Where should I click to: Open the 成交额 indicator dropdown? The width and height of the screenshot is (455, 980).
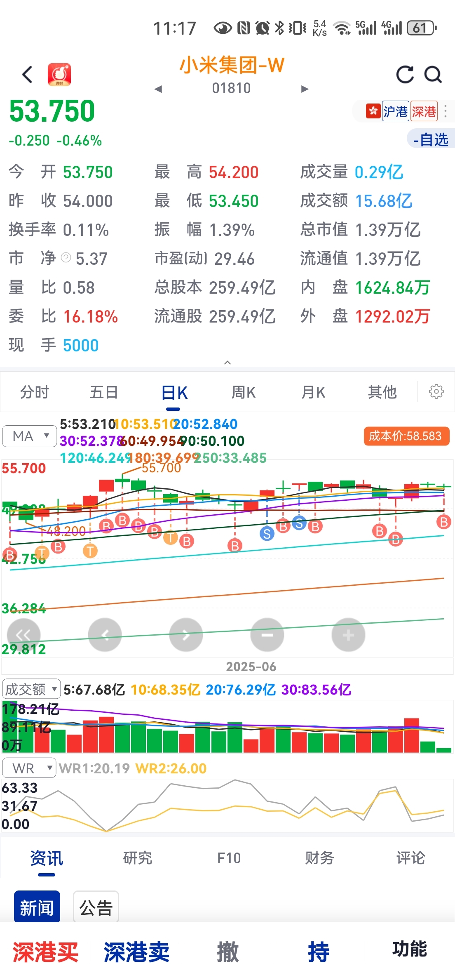(x=31, y=689)
